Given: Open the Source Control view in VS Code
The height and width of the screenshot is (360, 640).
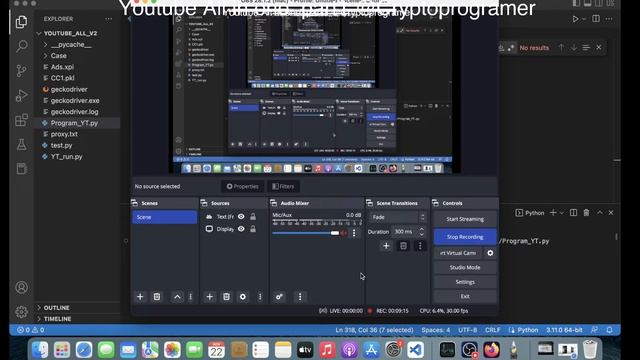Looking at the screenshot, I should coord(21,71).
